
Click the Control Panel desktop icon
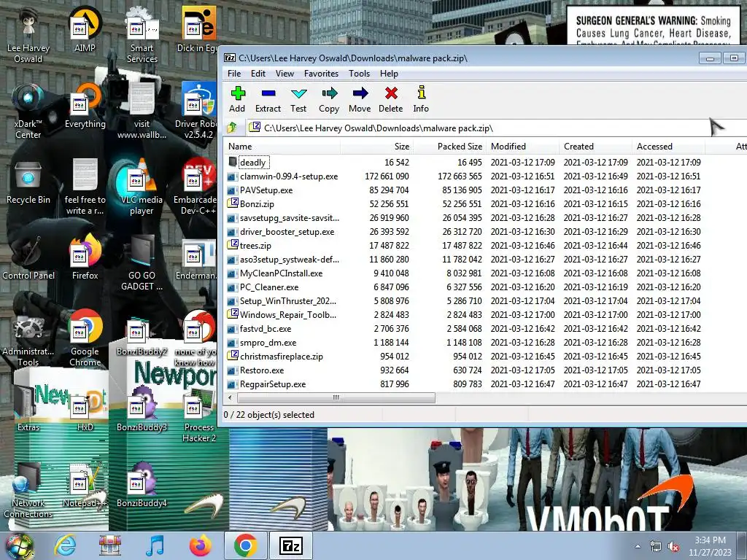[x=28, y=257]
